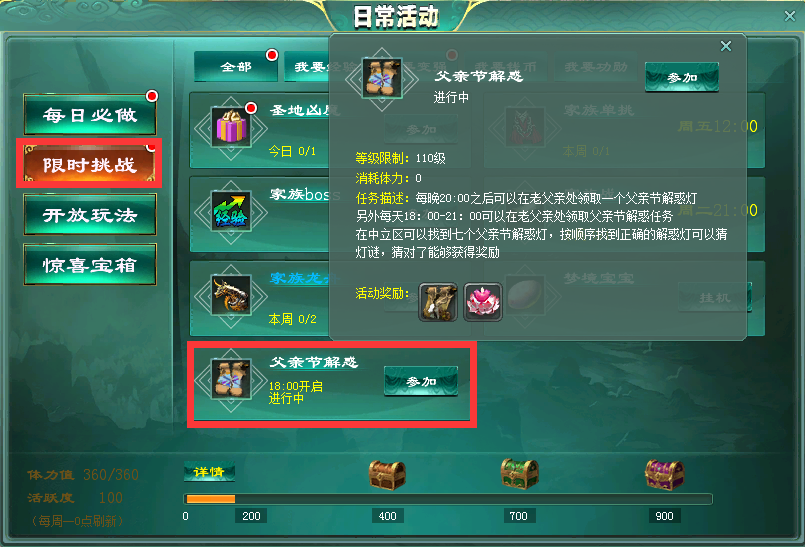805x547 pixels.
Task: Click the 经验 arrow icon for 家族boss
Action: 231,211
